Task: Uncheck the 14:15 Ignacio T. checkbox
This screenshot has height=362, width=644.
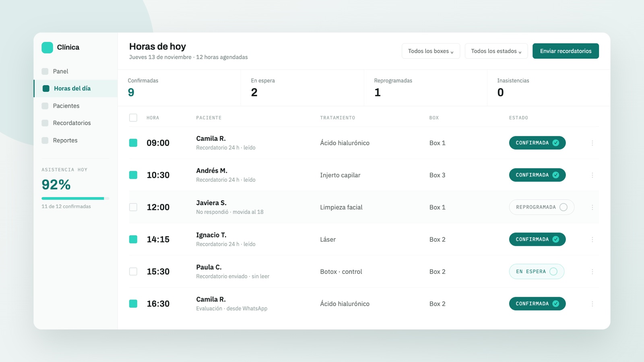Action: 133,239
